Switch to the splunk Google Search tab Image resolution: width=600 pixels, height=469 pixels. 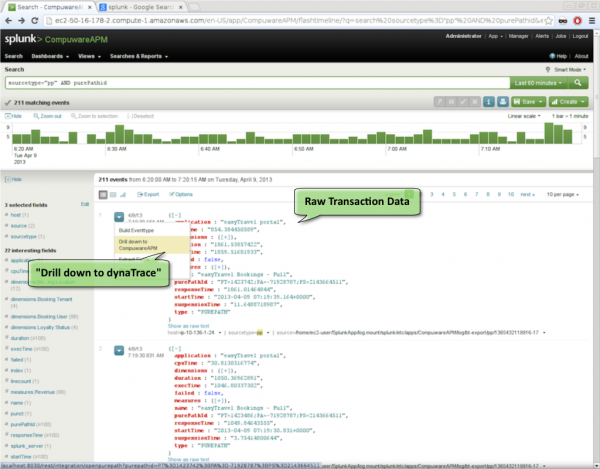[x=141, y=7]
